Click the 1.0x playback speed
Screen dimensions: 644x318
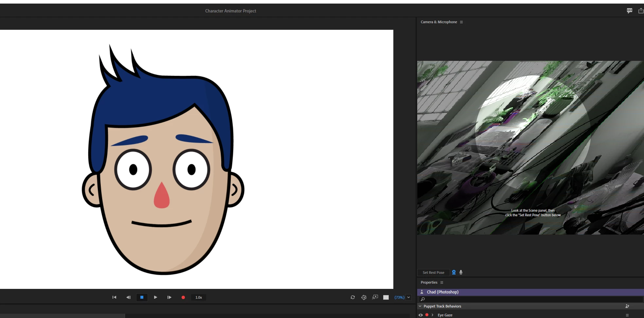[199, 297]
